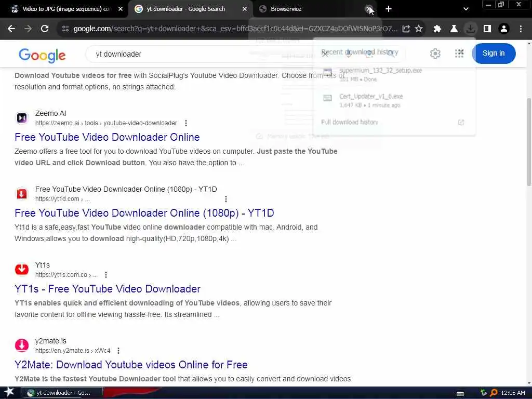Open more options for Zeemo AI result
Screen dimensions: 532x399
(185, 123)
